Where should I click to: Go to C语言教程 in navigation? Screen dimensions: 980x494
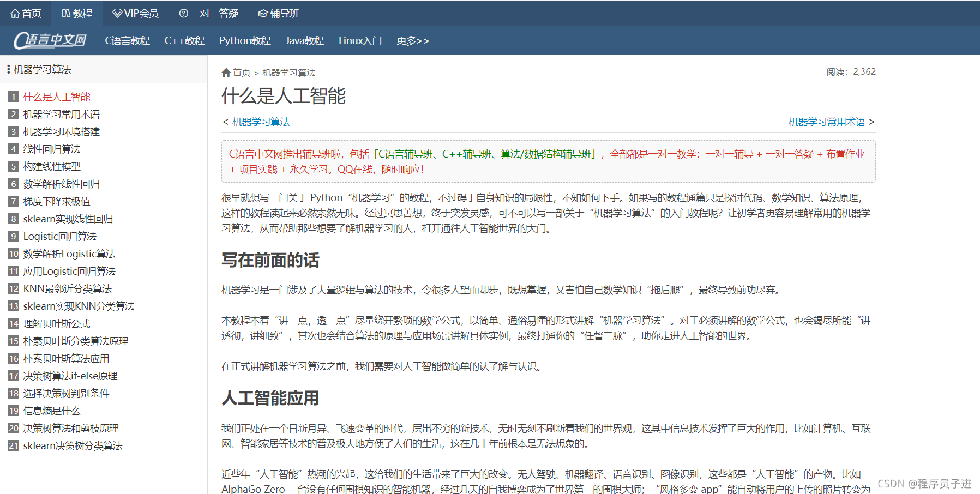tap(128, 40)
